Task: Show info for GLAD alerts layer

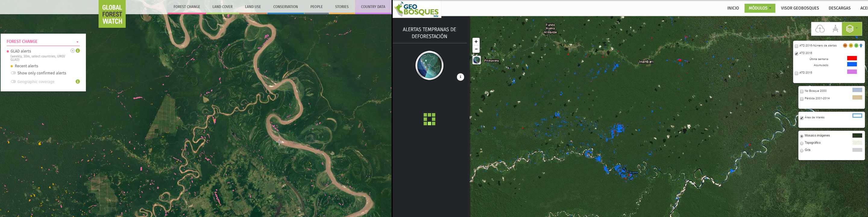Action: pos(78,51)
